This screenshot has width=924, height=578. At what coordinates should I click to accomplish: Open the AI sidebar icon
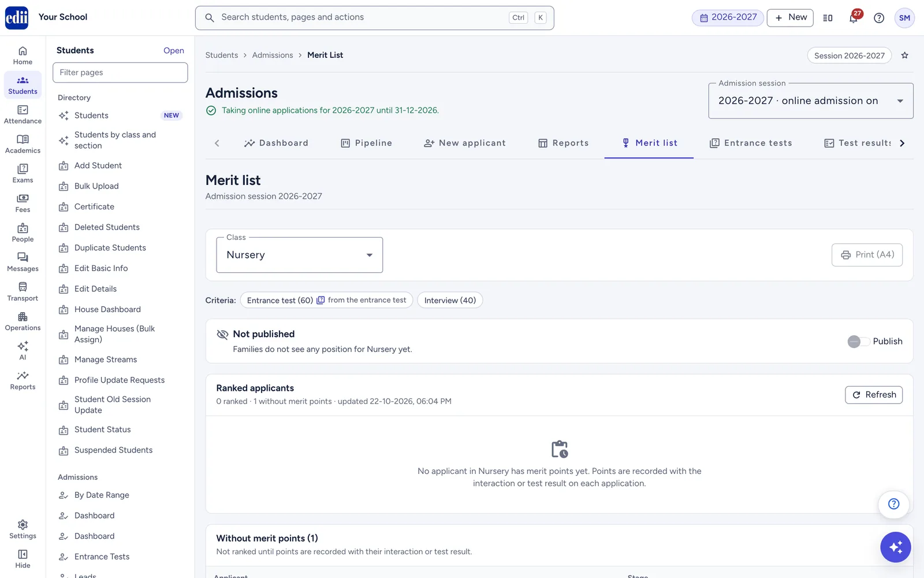point(23,350)
